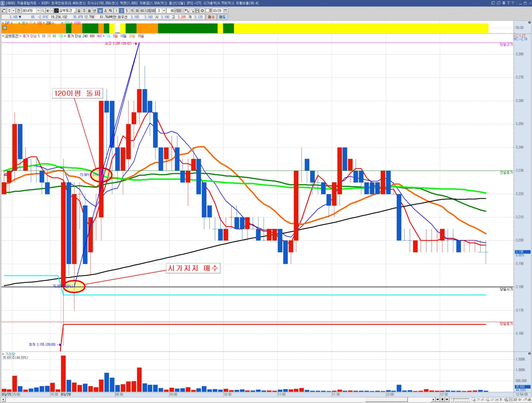The image size is (532, 403).
Task: Click the save chart floppy icon
Action: (197, 11)
